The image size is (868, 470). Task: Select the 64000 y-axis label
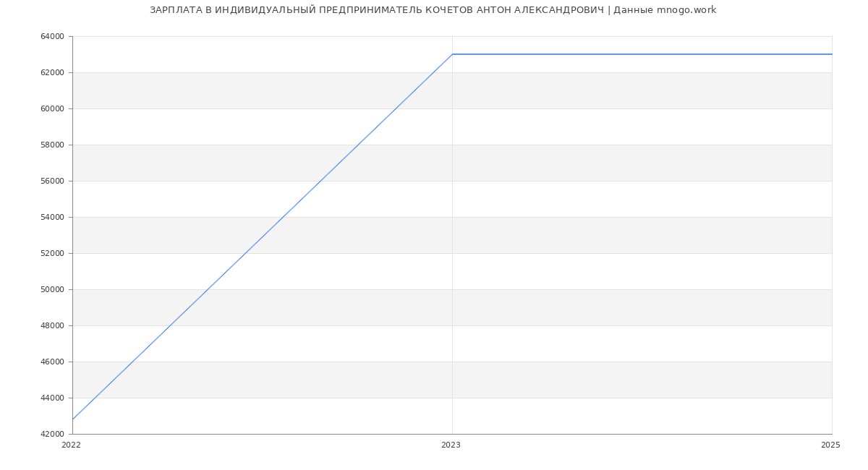pyautogui.click(x=54, y=37)
